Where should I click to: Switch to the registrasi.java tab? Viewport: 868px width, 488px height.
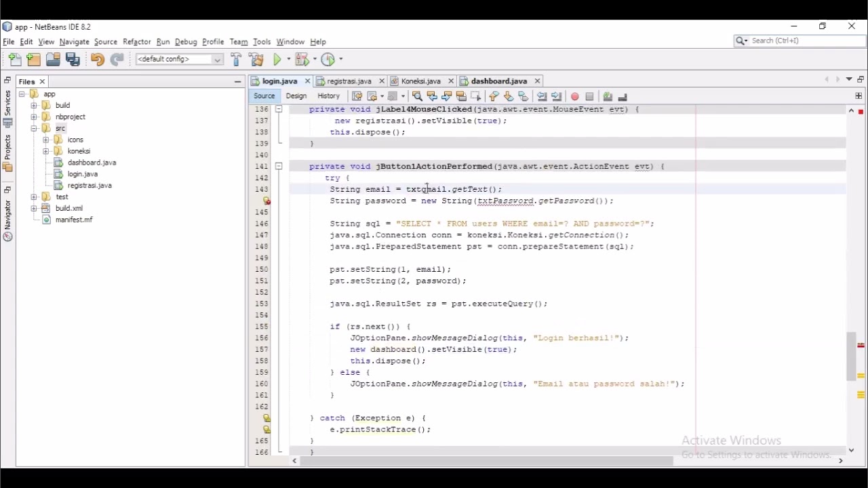tap(349, 81)
